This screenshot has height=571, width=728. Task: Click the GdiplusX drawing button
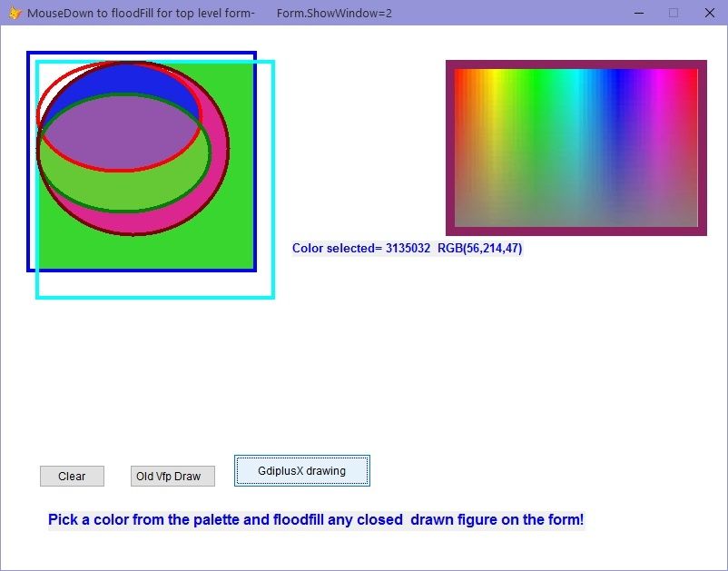pos(301,471)
